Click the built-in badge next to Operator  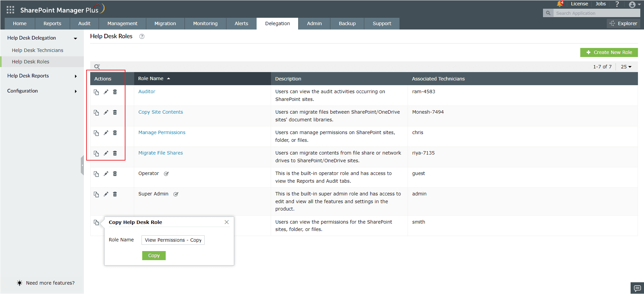pyautogui.click(x=166, y=174)
